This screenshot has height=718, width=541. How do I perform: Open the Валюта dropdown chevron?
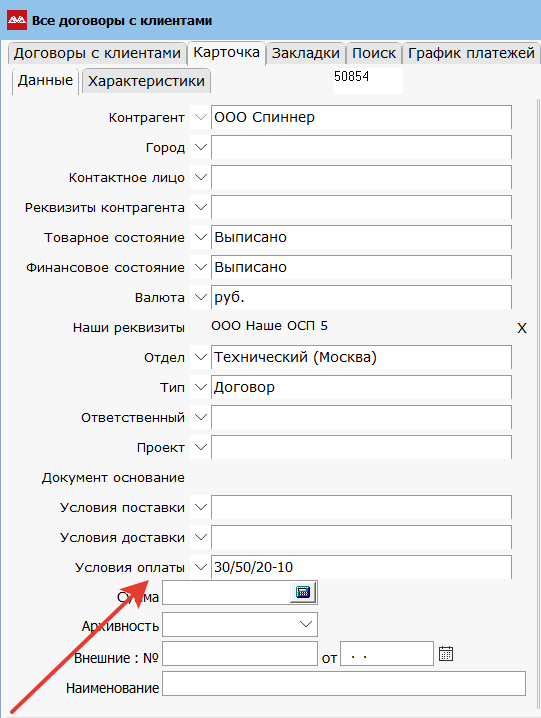click(200, 297)
